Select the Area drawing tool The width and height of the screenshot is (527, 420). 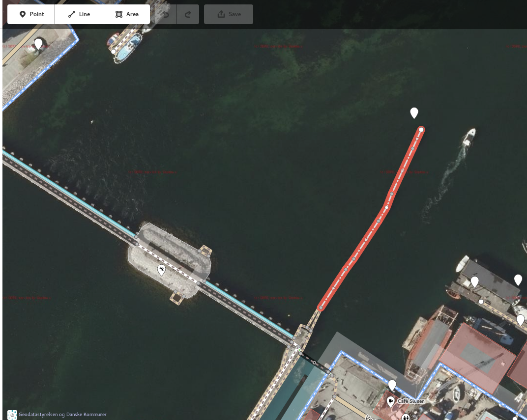pyautogui.click(x=126, y=14)
